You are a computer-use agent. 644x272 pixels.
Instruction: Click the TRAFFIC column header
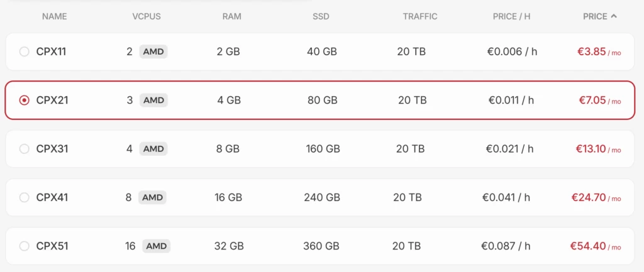420,16
